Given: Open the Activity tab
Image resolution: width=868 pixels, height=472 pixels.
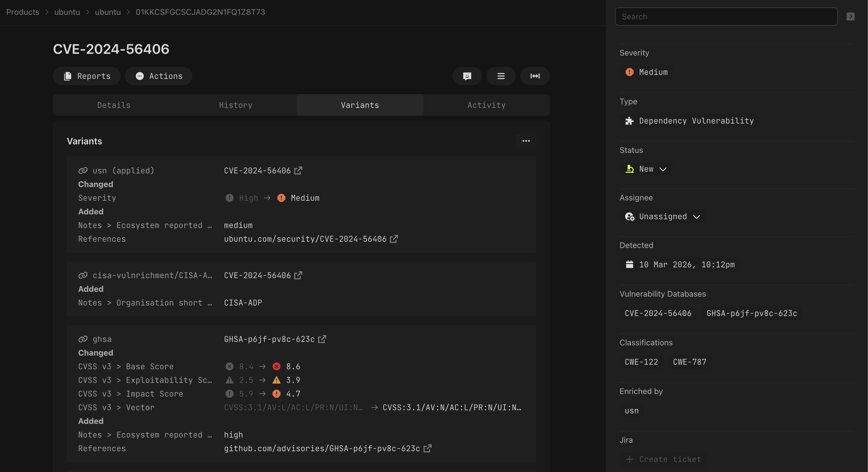Looking at the screenshot, I should [486, 105].
